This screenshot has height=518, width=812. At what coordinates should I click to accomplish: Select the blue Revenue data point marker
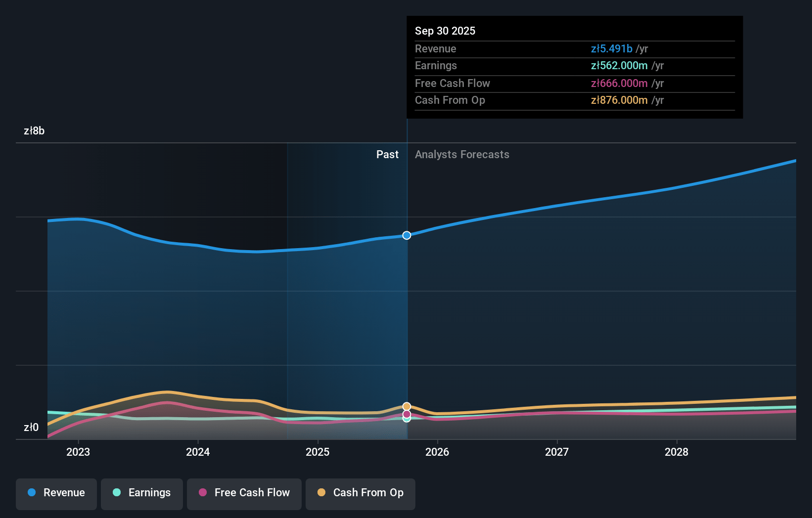coord(406,235)
